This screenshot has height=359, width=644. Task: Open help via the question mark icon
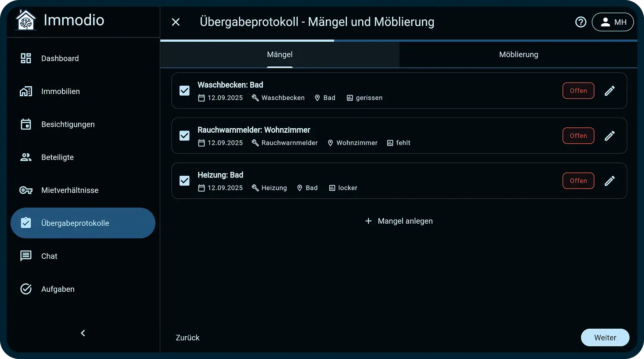pos(581,22)
